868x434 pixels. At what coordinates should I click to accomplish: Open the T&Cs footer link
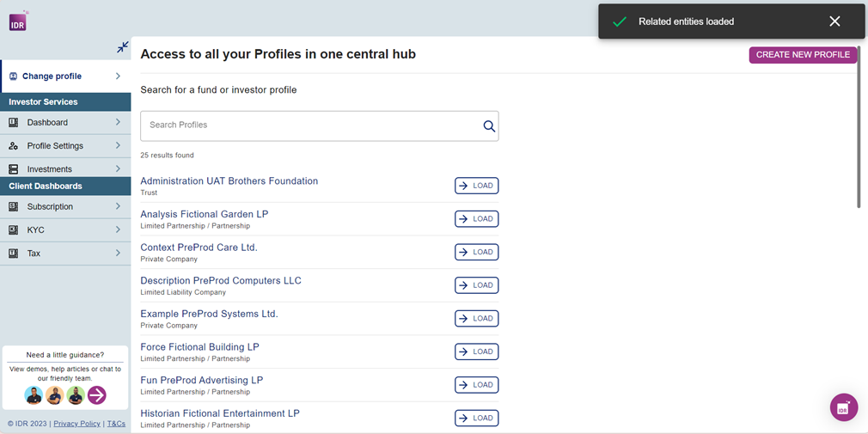[116, 424]
